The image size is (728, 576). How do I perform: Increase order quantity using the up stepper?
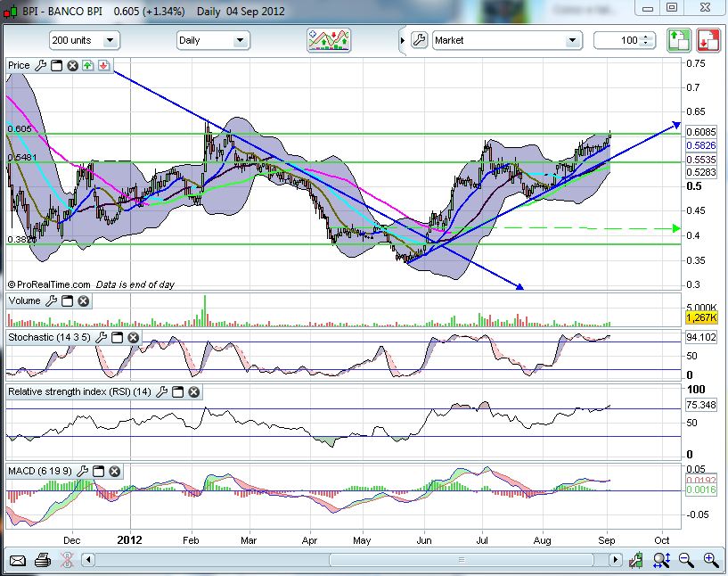[646, 37]
